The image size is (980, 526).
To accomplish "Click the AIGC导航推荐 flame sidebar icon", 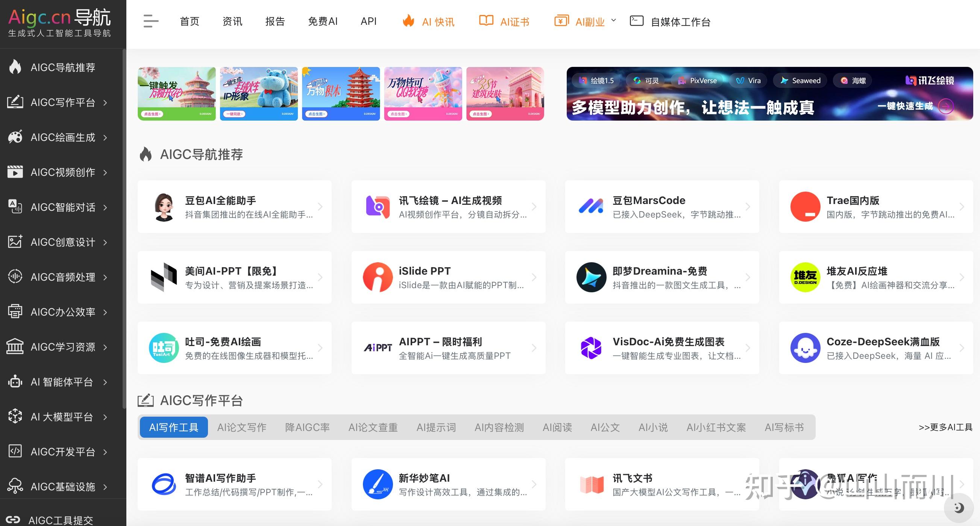I will coord(15,67).
